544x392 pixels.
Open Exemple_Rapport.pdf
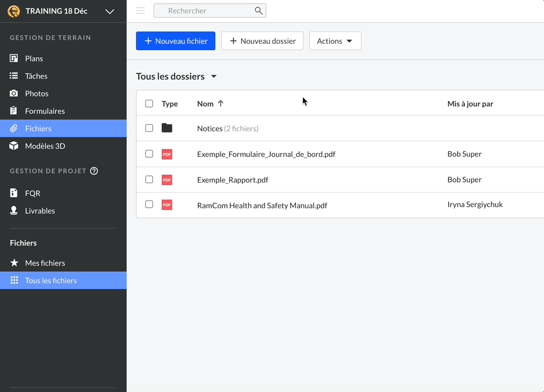pyautogui.click(x=232, y=180)
